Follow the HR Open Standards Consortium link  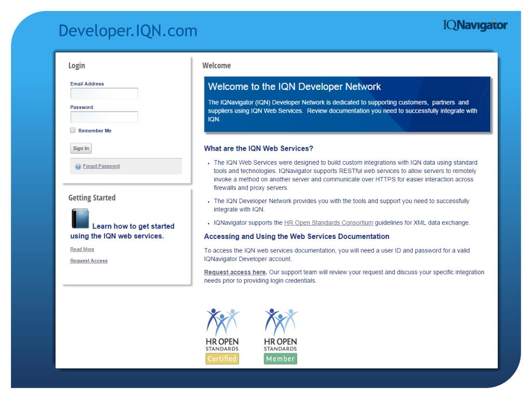[x=328, y=222]
